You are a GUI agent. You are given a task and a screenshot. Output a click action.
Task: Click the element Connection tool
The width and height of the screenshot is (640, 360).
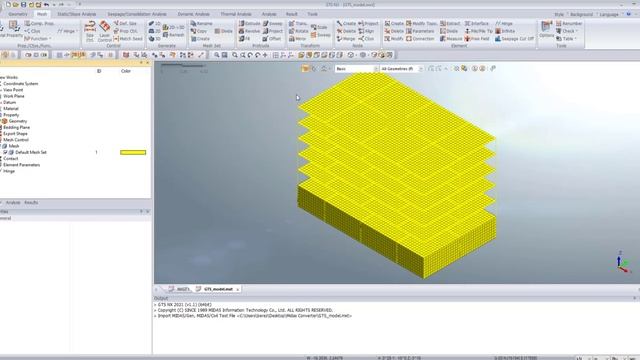(x=420, y=39)
